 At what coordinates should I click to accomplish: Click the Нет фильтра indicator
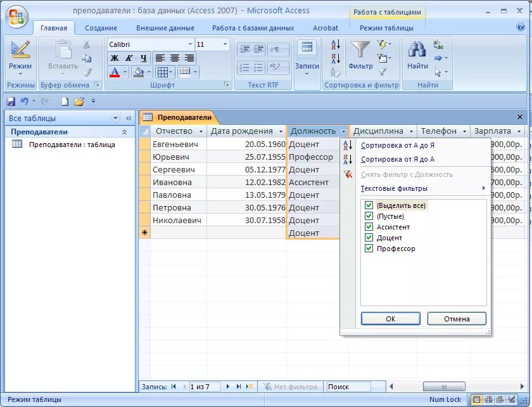[x=291, y=387]
